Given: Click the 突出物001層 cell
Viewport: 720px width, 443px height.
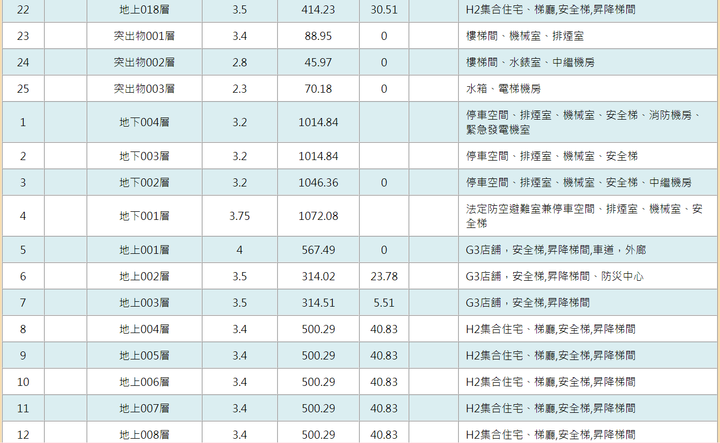Looking at the screenshot, I should point(144,36).
